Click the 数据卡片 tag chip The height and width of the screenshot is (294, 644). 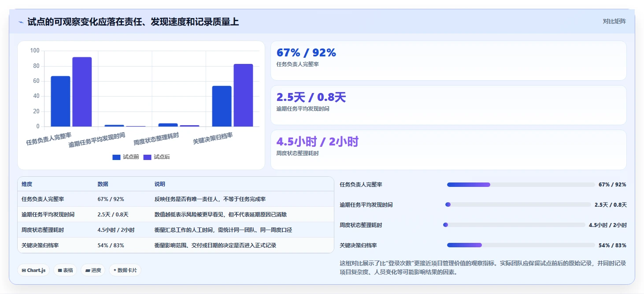[125, 270]
